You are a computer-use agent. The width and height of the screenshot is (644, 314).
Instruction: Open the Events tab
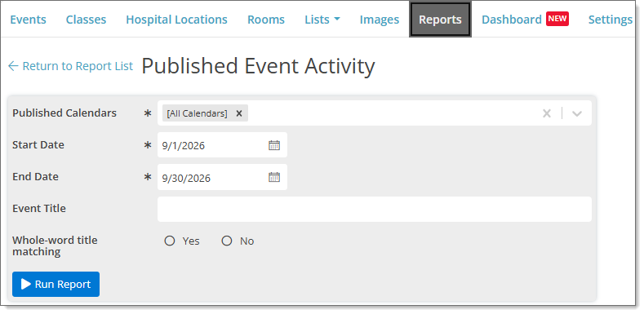coord(28,20)
